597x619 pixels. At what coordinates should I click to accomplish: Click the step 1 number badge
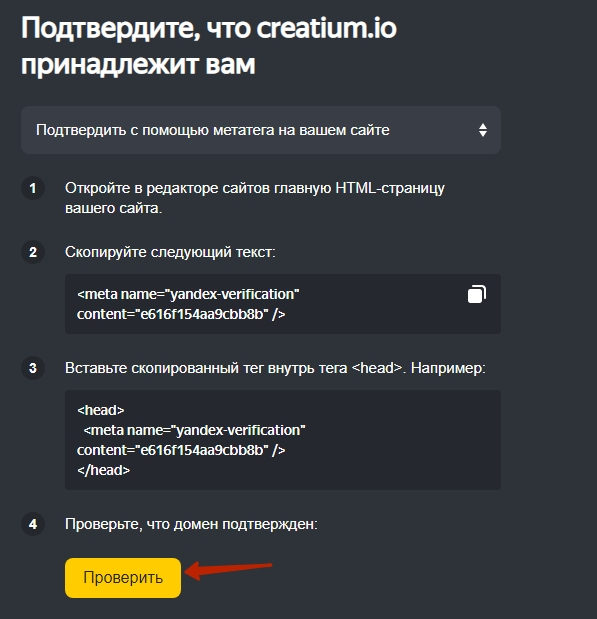[33, 188]
